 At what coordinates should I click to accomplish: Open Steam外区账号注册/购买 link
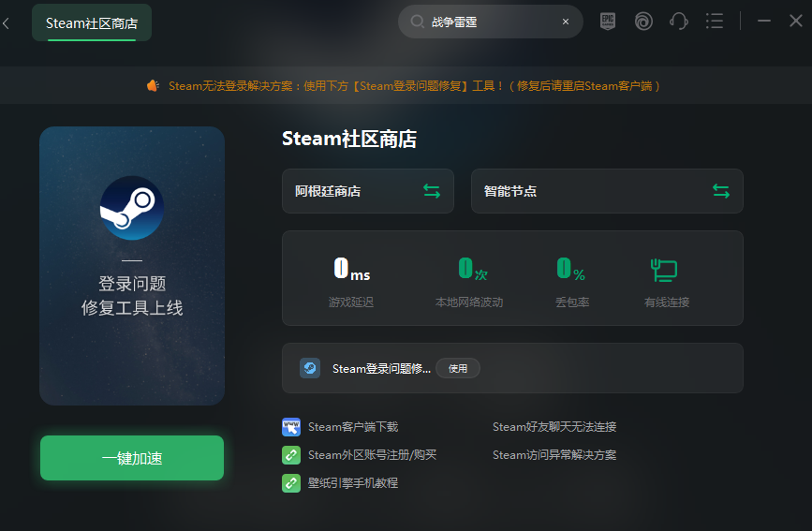[372, 455]
